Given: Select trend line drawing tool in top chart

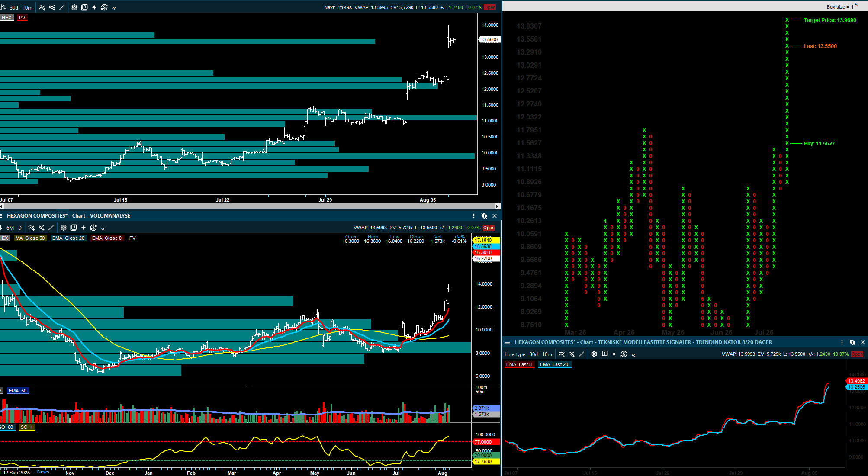Looking at the screenshot, I should click(62, 7).
